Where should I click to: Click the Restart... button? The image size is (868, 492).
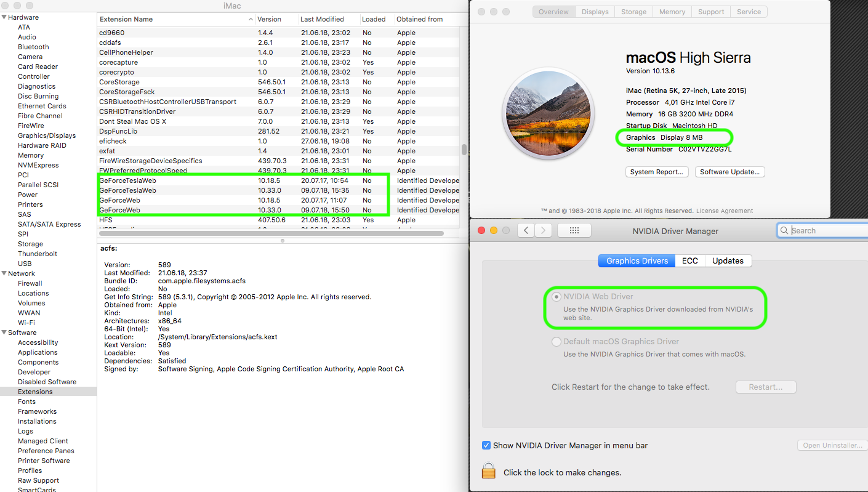[766, 387]
